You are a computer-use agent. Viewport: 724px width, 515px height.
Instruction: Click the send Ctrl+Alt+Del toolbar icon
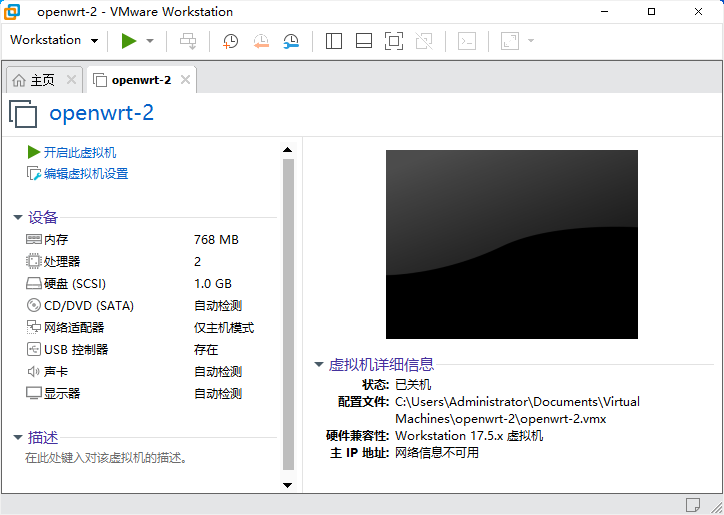(188, 41)
